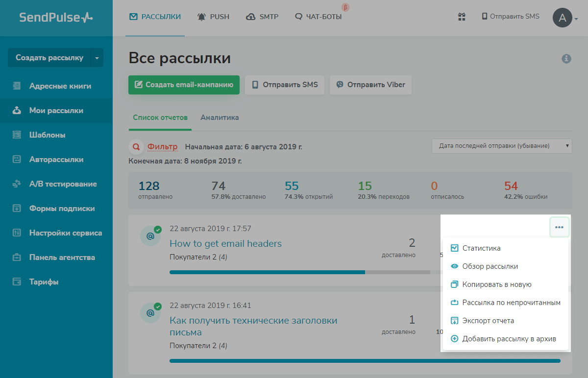This screenshot has width=588, height=378.
Task: Click the Авторассылки sidebar icon
Action: (17, 160)
